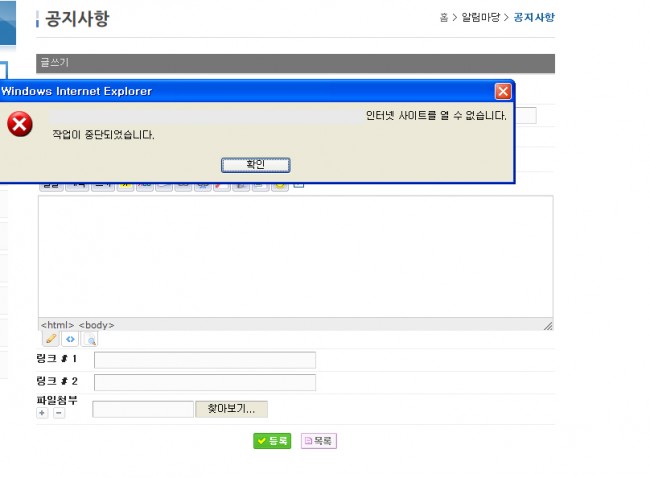This screenshot has height=478, width=650.
Task: Click the 작업이 중단되었습니다 message text
Action: pyautogui.click(x=103, y=135)
